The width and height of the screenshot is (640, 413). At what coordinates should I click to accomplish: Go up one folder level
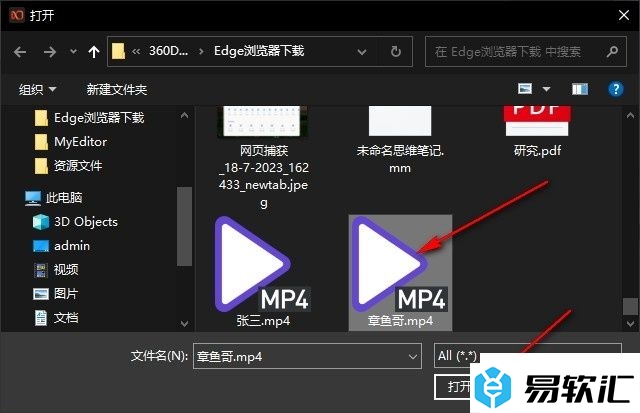tap(94, 52)
